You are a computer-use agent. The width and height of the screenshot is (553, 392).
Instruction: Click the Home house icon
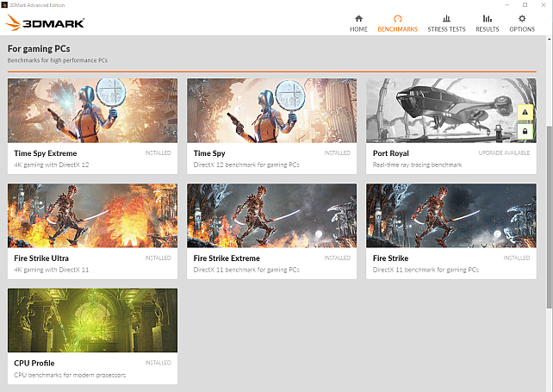pos(358,18)
